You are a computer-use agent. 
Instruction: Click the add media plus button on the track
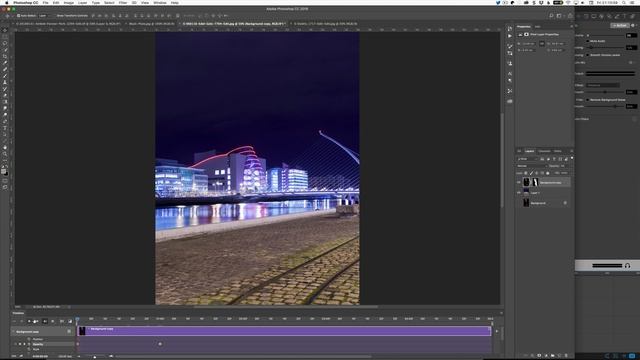[x=497, y=331]
